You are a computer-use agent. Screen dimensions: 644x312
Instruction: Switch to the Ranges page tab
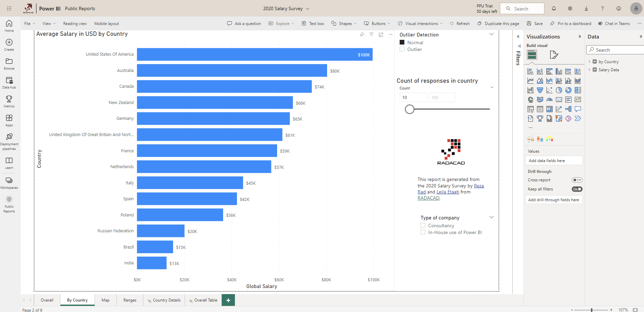pos(130,300)
